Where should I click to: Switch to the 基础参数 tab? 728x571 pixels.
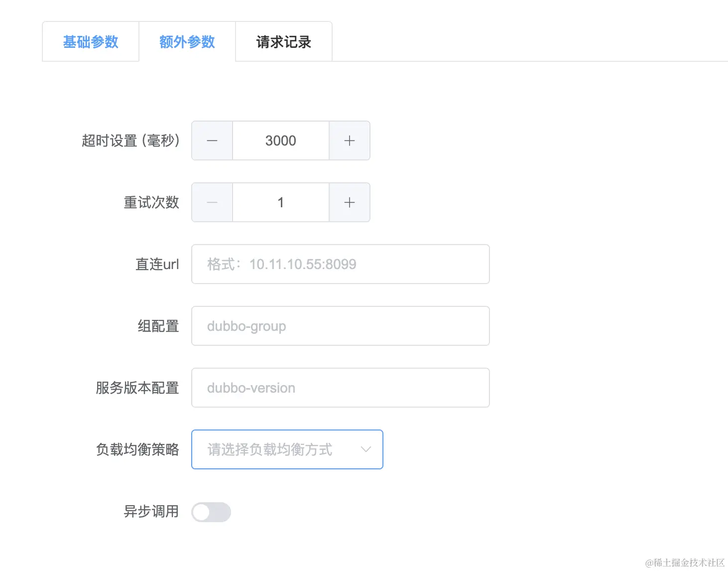coord(90,42)
